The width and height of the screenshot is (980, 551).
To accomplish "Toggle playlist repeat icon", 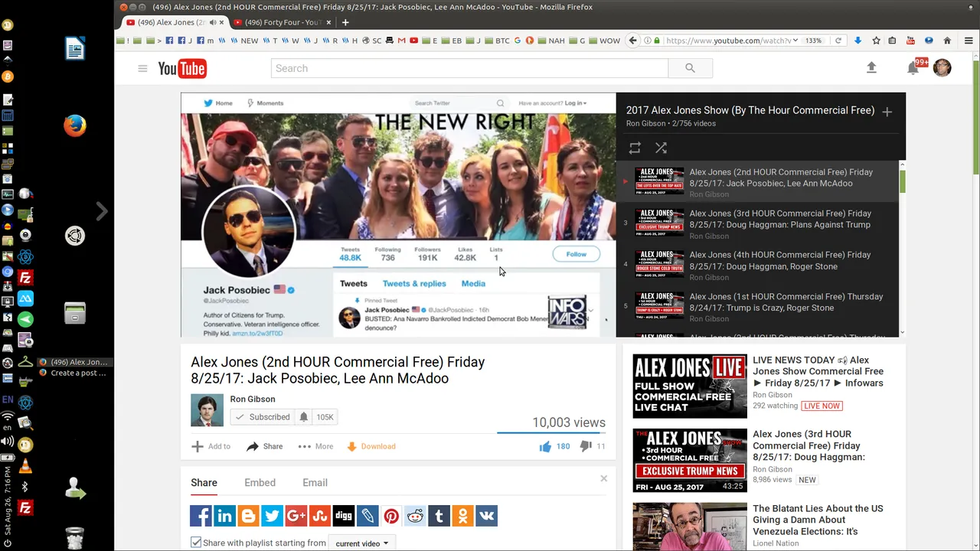I will click(635, 148).
